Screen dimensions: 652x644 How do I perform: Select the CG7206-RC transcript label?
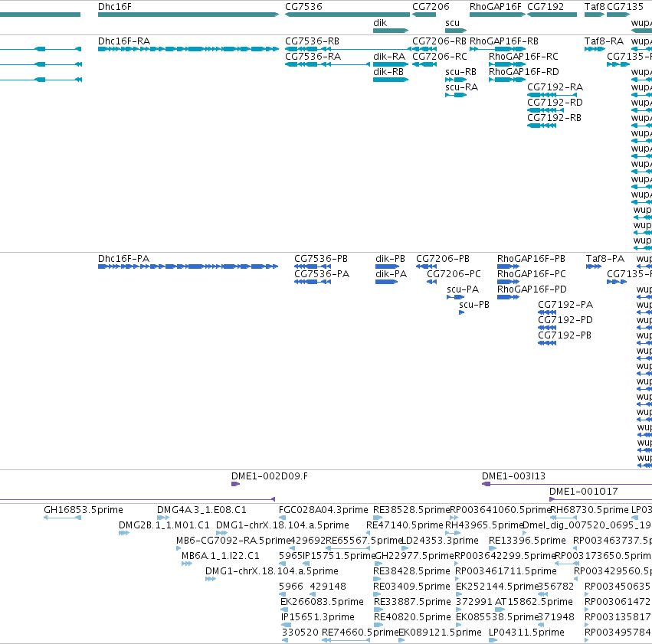point(440,57)
